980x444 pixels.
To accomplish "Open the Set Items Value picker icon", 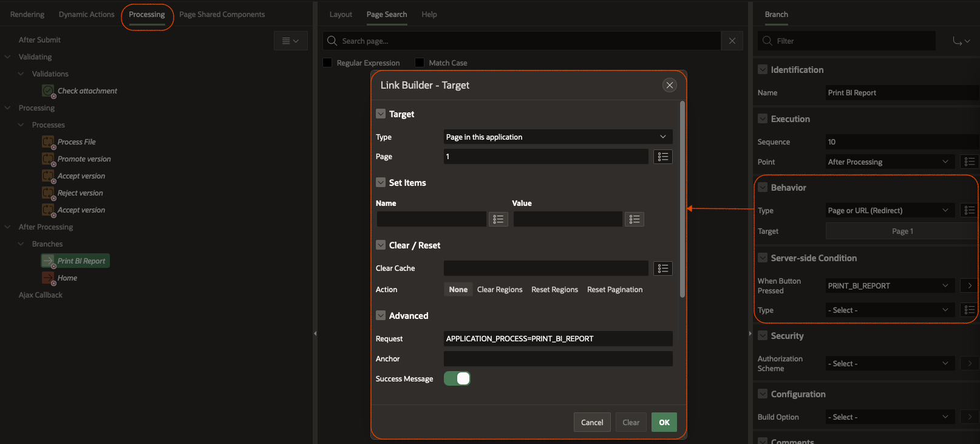I will (634, 219).
